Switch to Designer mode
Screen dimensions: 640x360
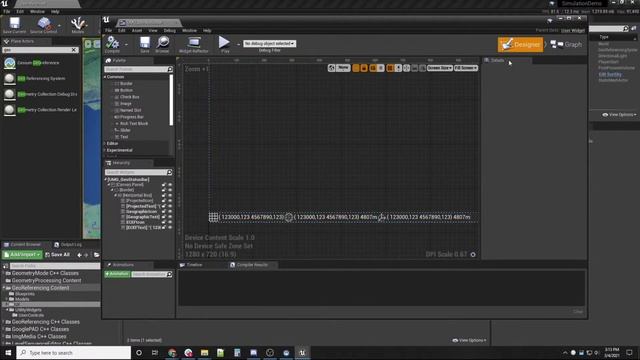coord(520,44)
